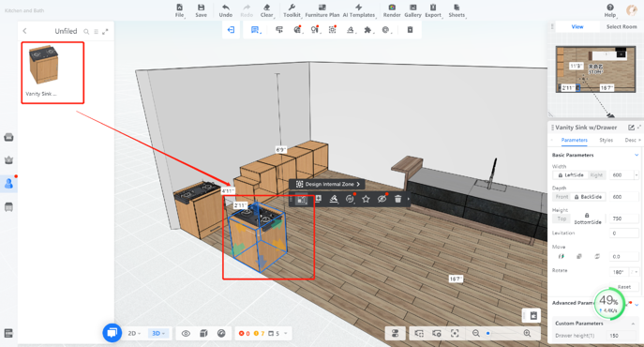Click the Design Internal Zone button
The image size is (644, 347).
point(327,184)
